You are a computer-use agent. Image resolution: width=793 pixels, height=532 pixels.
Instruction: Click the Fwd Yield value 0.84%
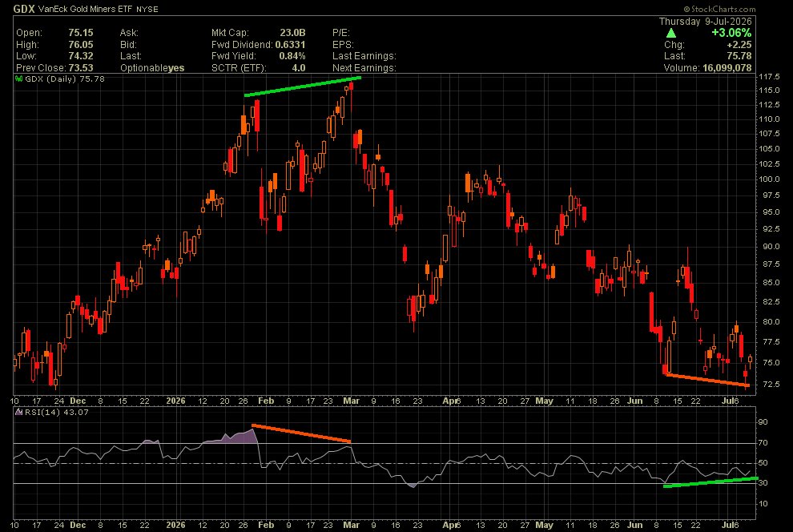292,56
